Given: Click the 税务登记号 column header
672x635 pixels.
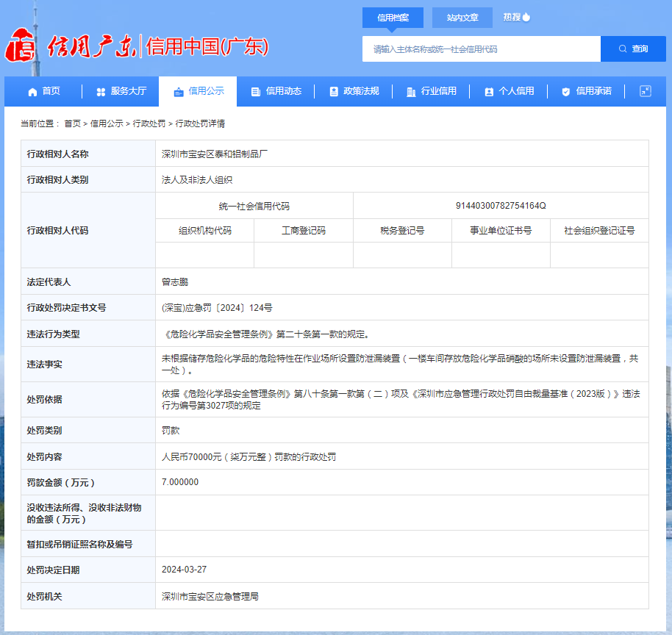Looking at the screenshot, I should [x=402, y=231].
